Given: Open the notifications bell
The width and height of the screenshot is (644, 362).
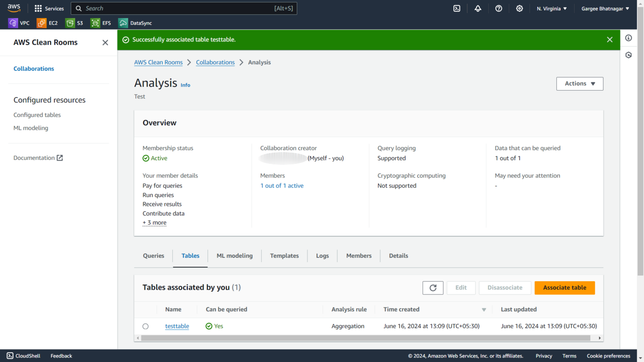Looking at the screenshot, I should pyautogui.click(x=478, y=8).
